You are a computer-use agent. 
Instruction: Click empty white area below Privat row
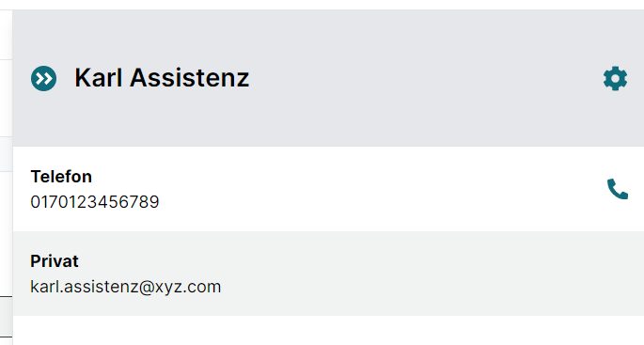328,330
